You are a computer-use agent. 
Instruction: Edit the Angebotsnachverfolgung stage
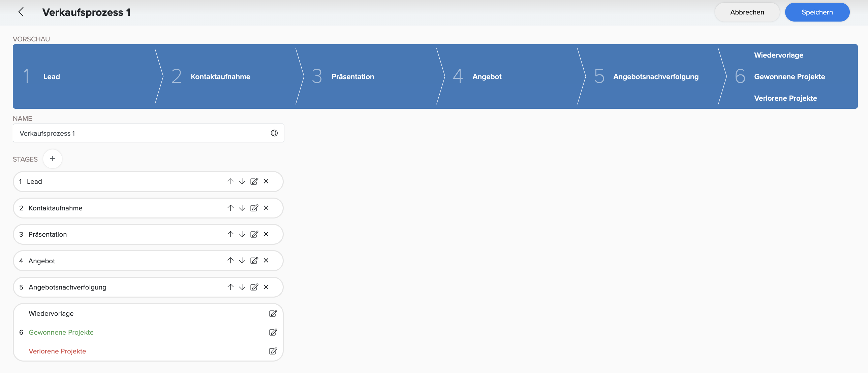[x=254, y=287]
